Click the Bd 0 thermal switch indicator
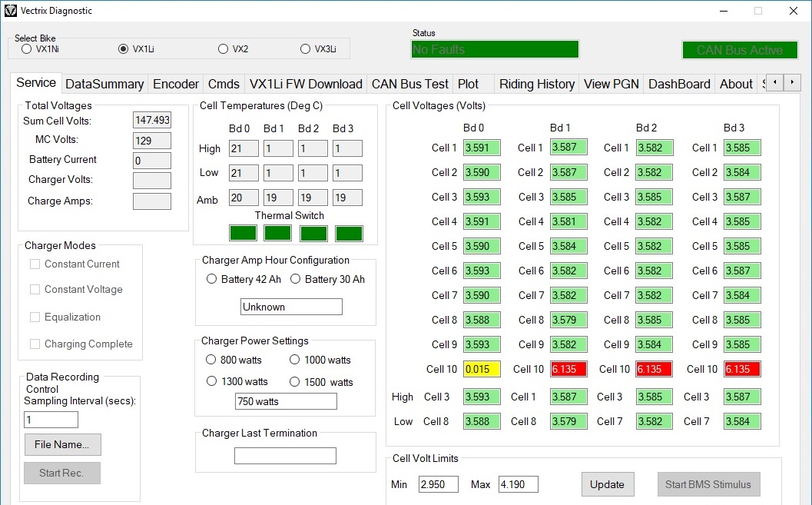Viewport: 812px width, 505px height. (243, 233)
